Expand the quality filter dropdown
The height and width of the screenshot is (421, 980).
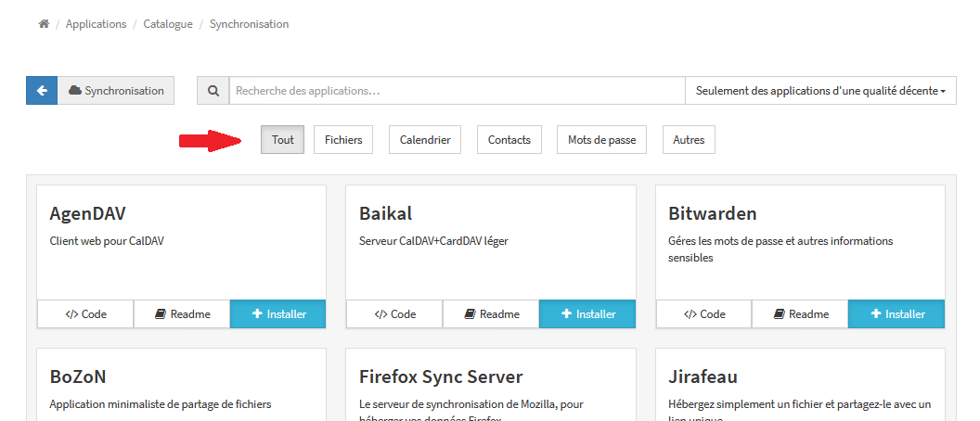pos(820,91)
